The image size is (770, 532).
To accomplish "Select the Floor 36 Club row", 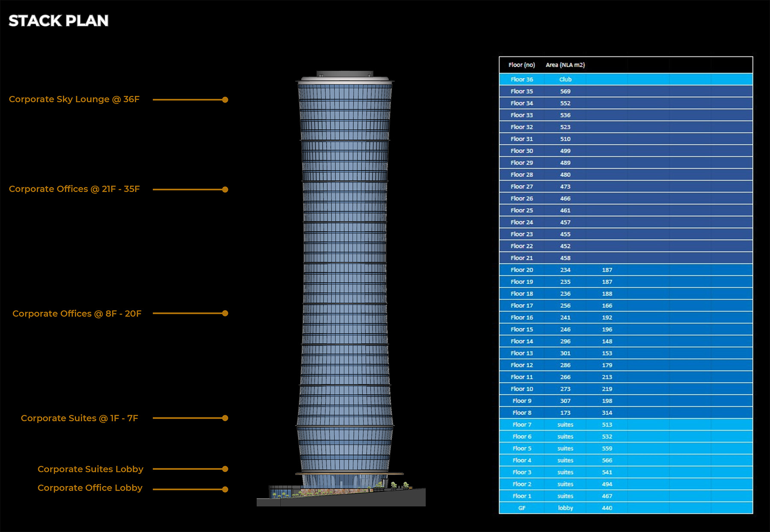I will coord(565,79).
